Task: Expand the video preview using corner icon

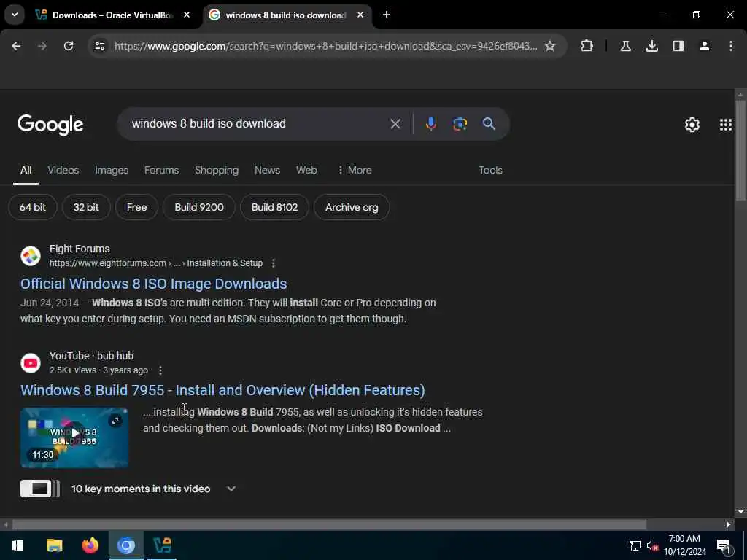Action: coord(115,421)
